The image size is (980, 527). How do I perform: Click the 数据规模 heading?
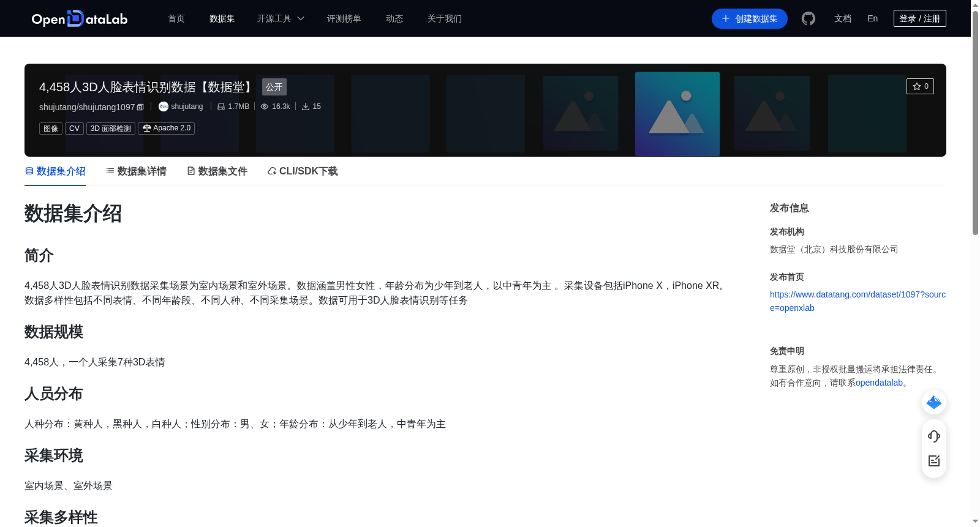coord(54,332)
